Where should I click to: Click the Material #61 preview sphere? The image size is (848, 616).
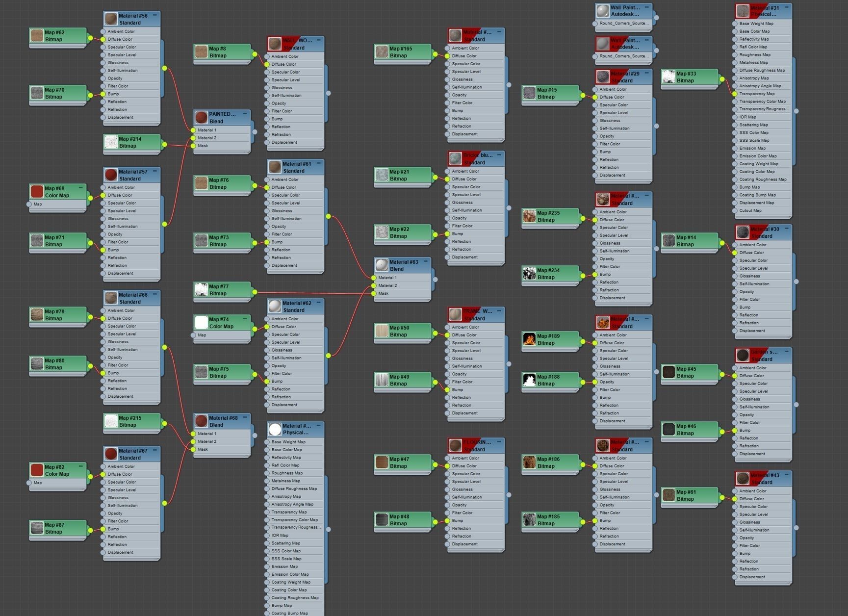click(275, 167)
